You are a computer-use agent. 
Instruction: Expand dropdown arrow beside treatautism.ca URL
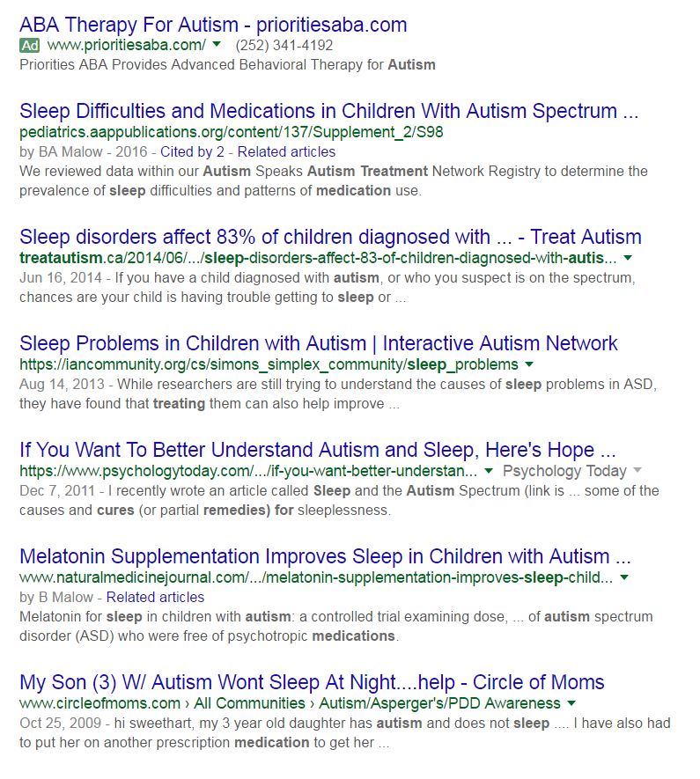point(628,258)
